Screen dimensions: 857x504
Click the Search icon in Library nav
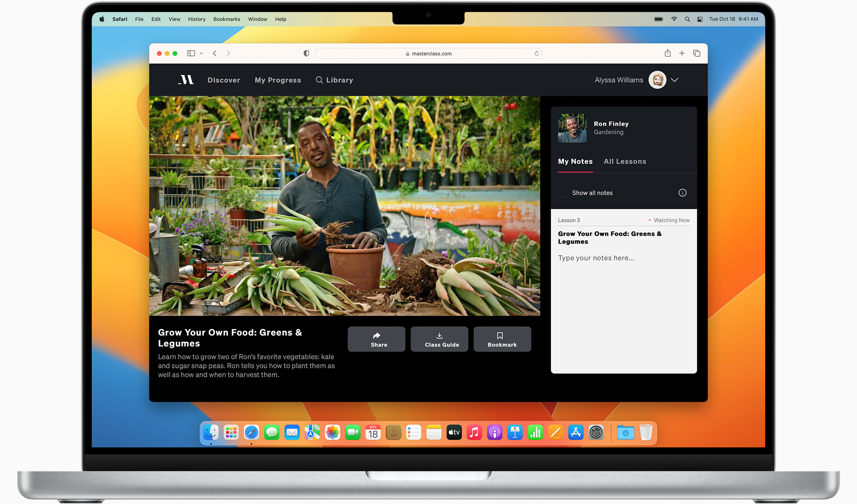(x=318, y=80)
